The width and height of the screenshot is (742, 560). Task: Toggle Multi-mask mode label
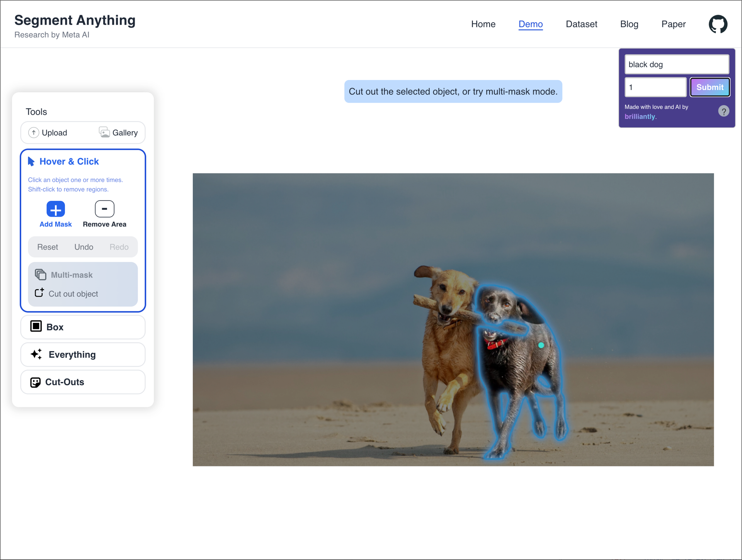coord(72,275)
